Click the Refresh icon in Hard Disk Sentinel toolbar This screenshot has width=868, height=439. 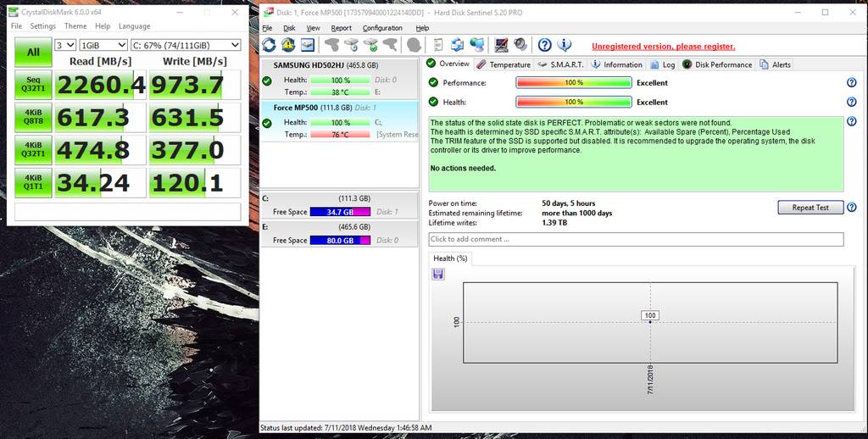(x=269, y=46)
